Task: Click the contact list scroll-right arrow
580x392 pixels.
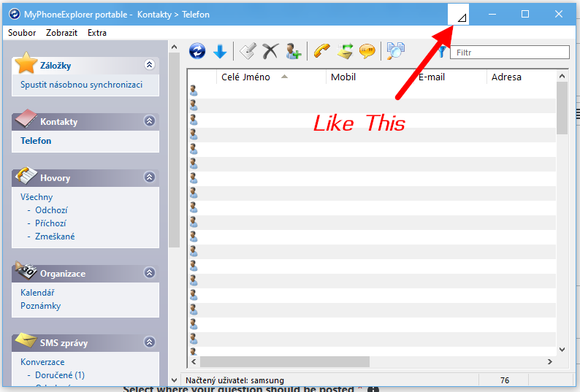Action: 550,361
